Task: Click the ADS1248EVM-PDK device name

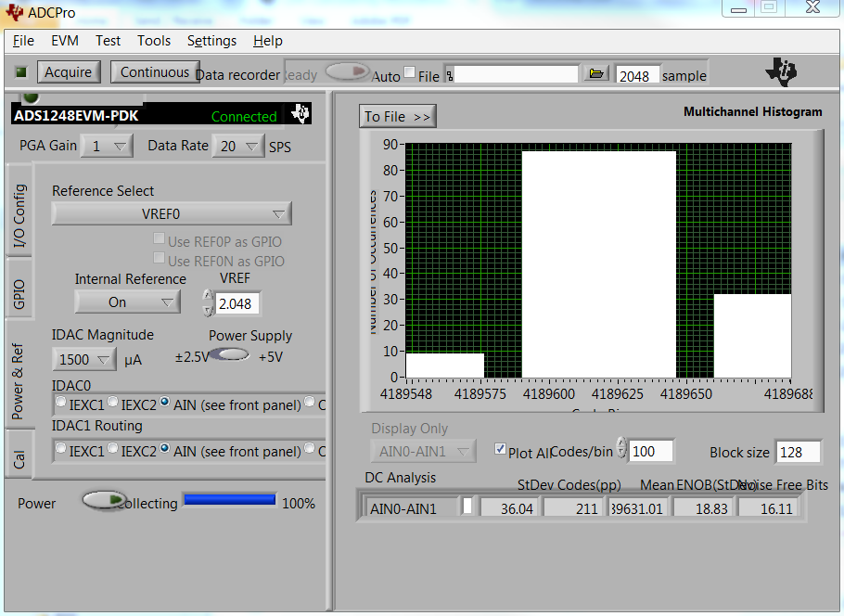Action: (76, 115)
